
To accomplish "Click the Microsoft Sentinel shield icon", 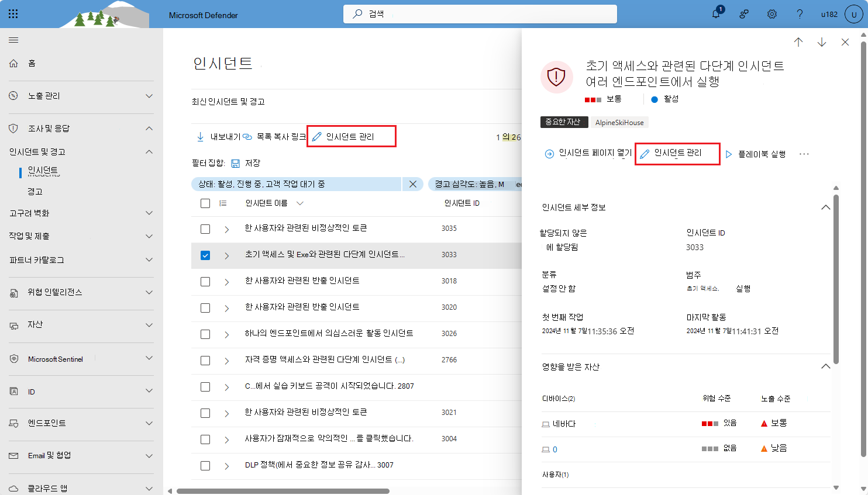I will [13, 358].
